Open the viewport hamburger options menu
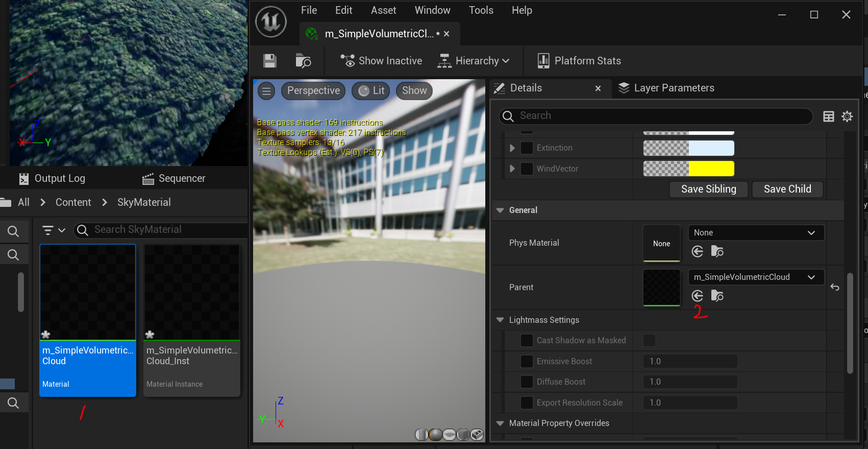The height and width of the screenshot is (449, 868). [266, 91]
